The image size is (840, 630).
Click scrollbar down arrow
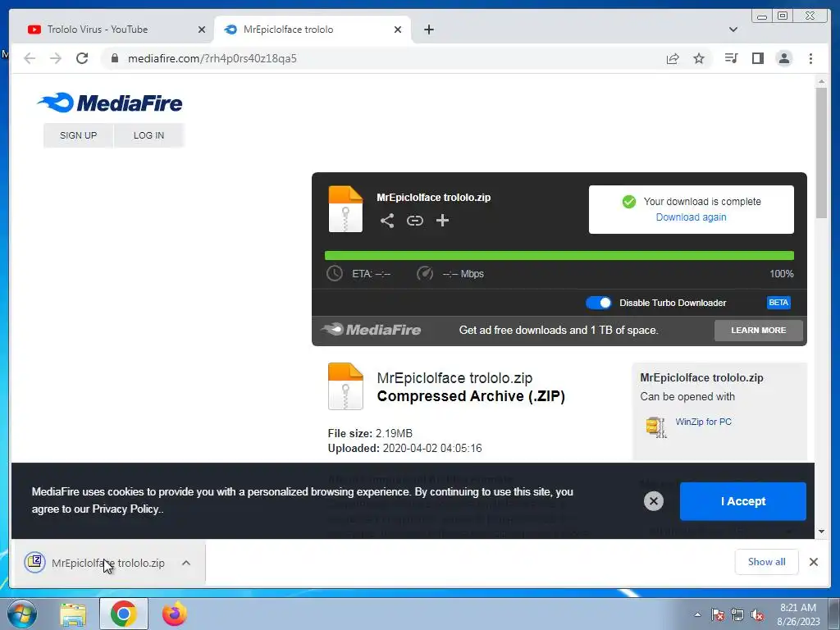coord(821,532)
